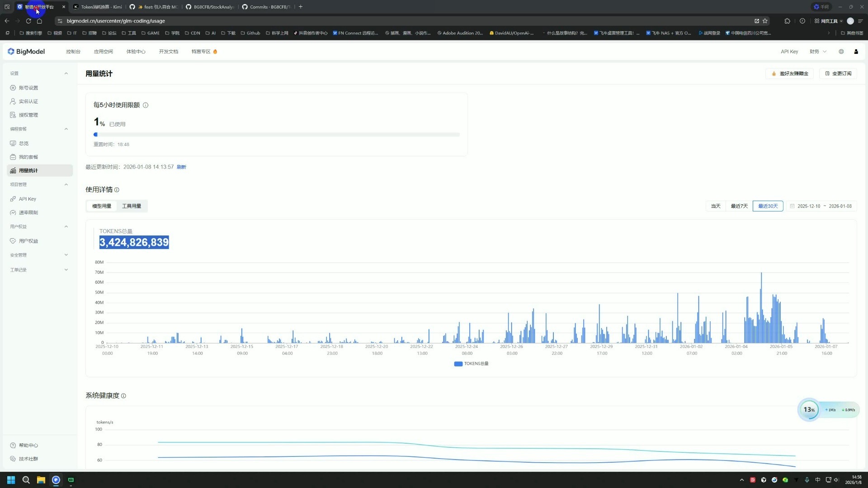This screenshot has height=488, width=868.
Task: Select the 最近7天 time range
Action: 739,206
